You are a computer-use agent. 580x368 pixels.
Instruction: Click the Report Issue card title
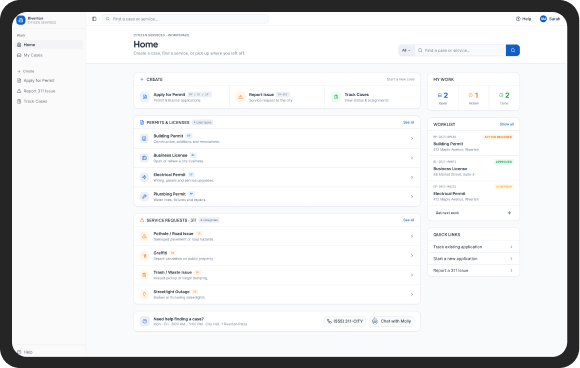click(261, 95)
